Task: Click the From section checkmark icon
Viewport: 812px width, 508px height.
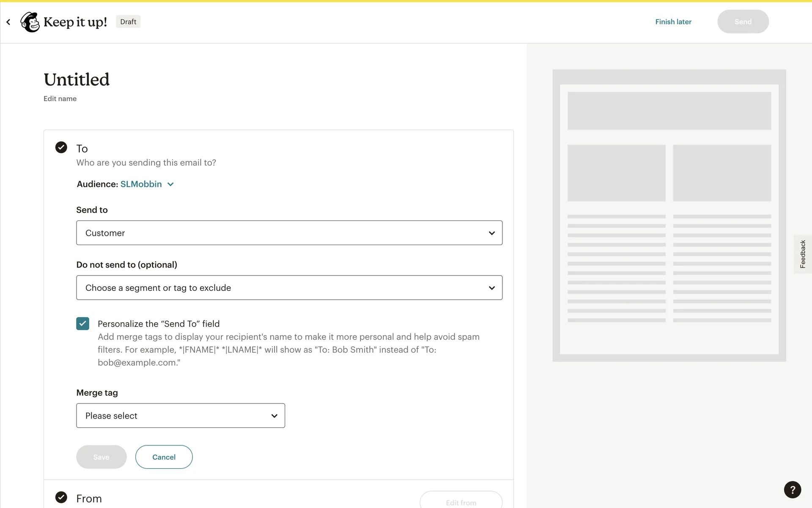Action: [x=61, y=497]
